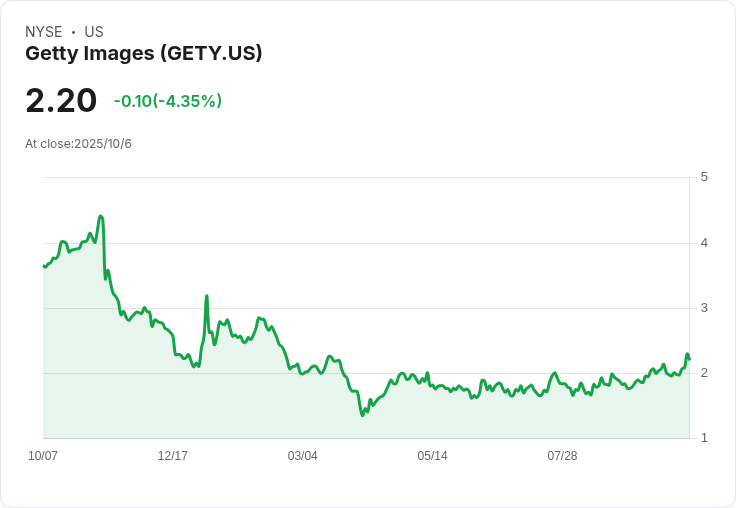Click the 2 price axis label

click(704, 373)
